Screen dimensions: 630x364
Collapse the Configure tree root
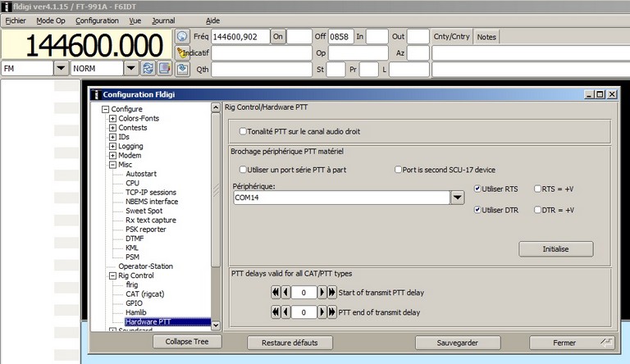coord(105,109)
